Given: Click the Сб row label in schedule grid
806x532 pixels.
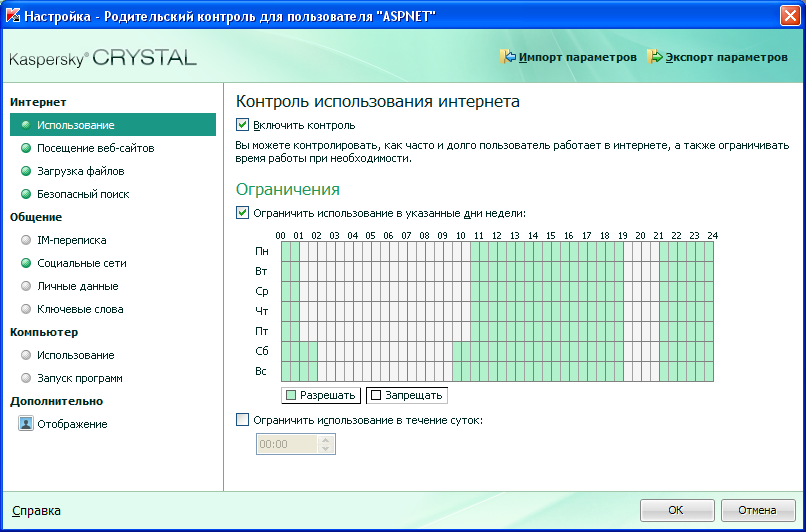Looking at the screenshot, I should tap(262, 352).
